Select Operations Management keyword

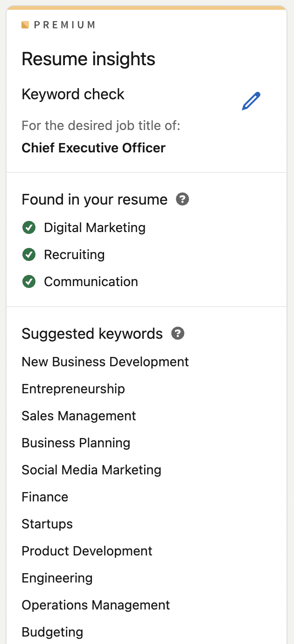pos(96,605)
